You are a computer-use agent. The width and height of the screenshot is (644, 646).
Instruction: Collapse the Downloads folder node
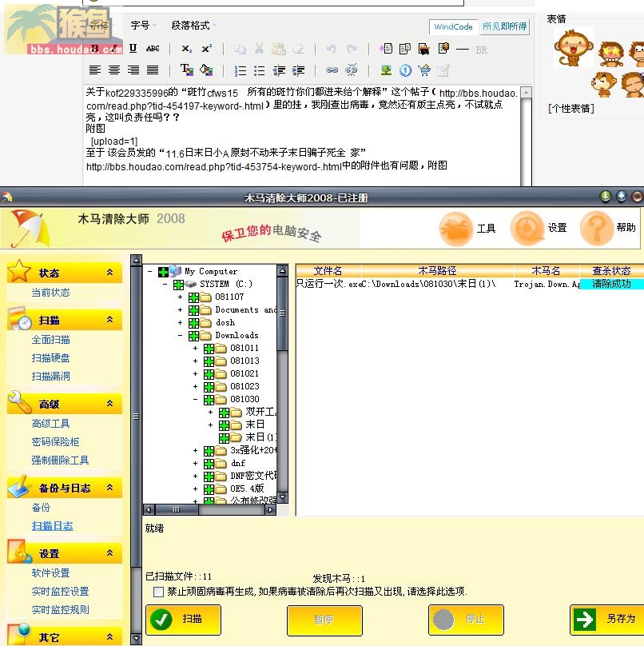point(180,335)
